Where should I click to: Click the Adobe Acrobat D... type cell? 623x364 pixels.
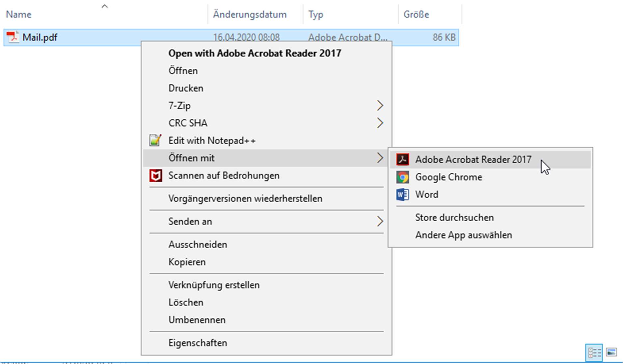click(x=348, y=38)
